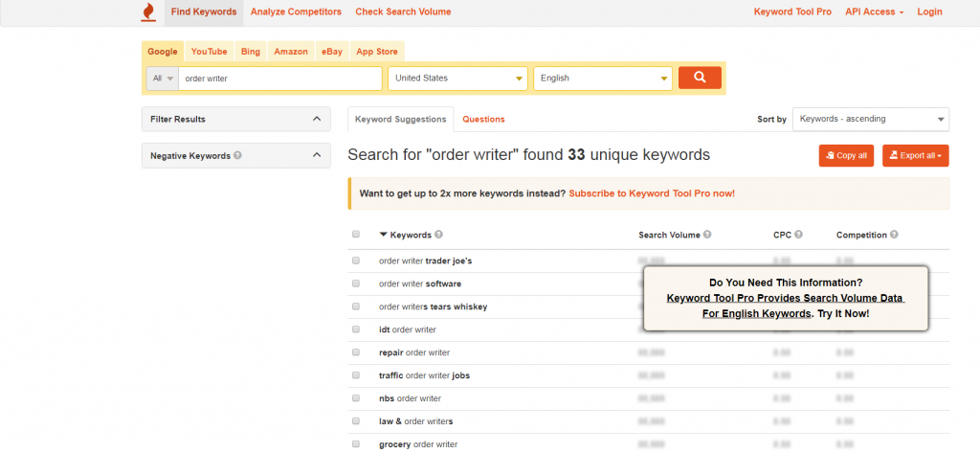
Task: Check the 'law & order writers' row
Action: click(x=356, y=421)
